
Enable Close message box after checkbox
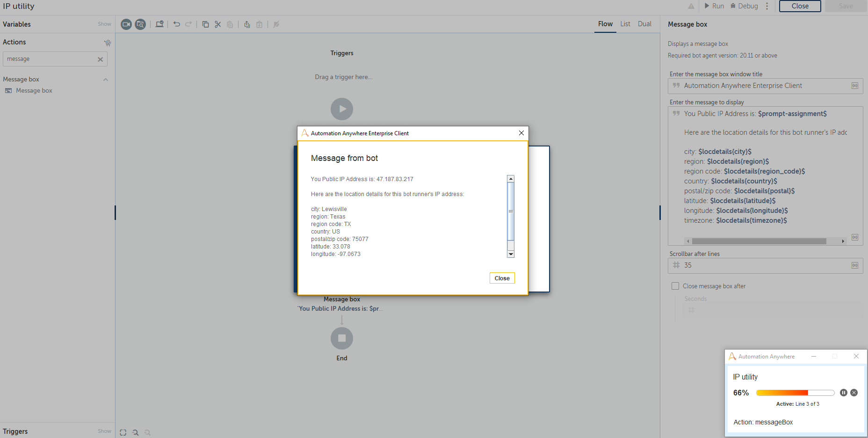[x=675, y=286]
